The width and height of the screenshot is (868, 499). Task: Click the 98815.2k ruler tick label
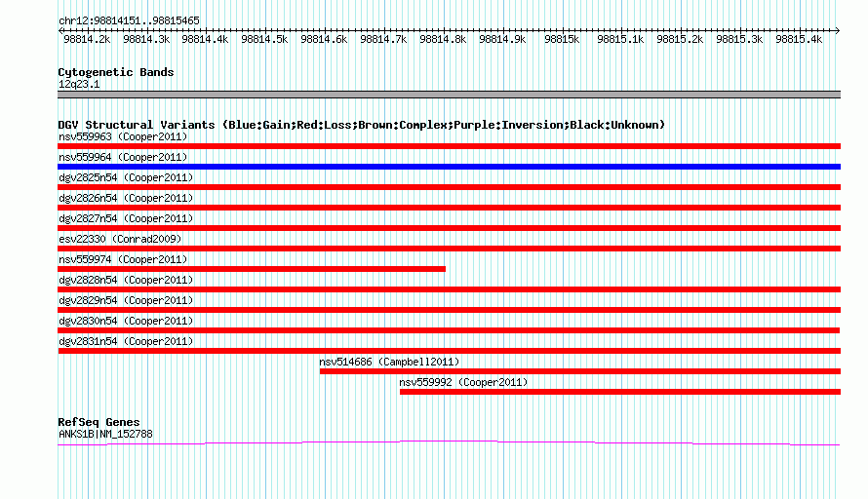click(x=680, y=40)
